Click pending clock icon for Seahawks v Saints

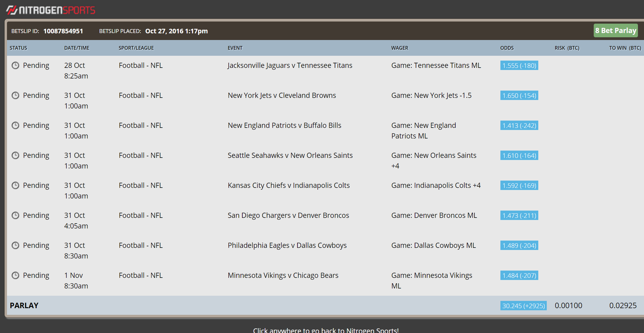click(x=15, y=155)
